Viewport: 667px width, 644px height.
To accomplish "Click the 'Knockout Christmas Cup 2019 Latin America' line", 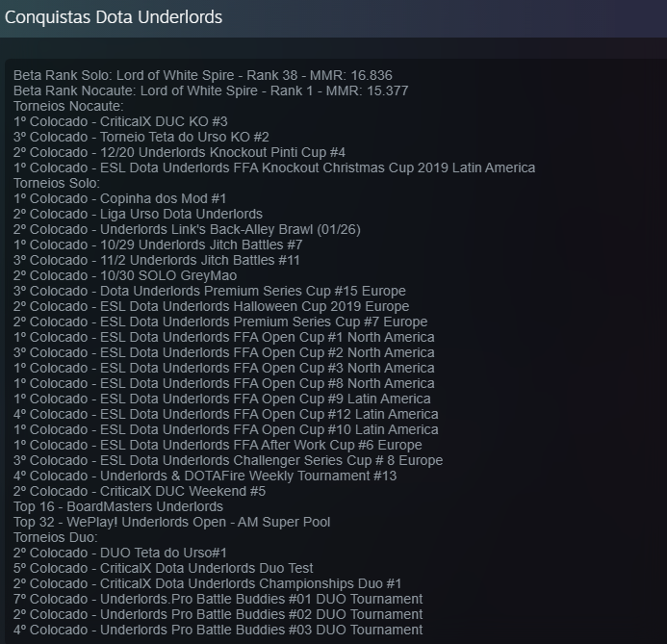I will (x=274, y=167).
